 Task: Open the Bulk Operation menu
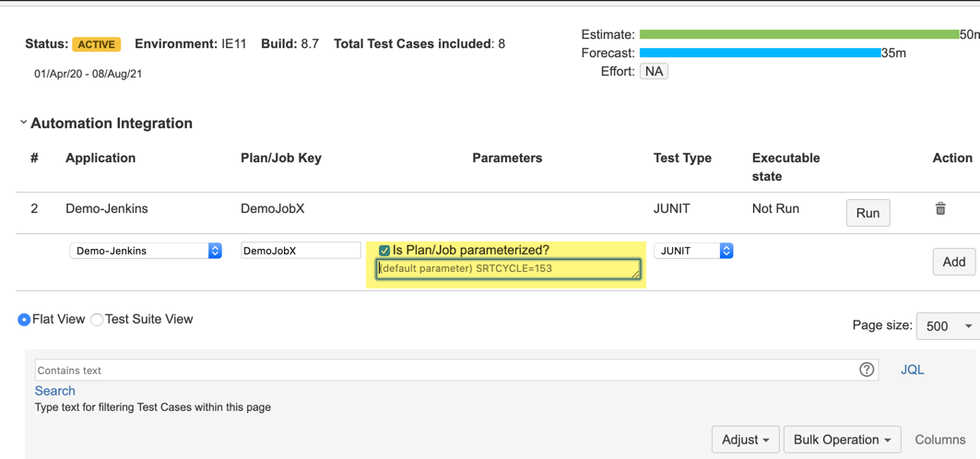[x=842, y=440]
